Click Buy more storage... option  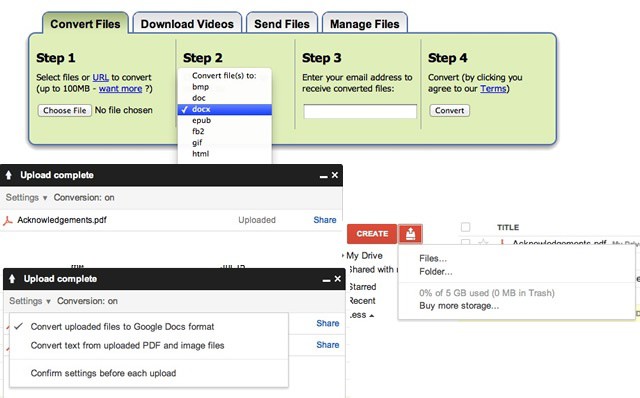(x=459, y=306)
